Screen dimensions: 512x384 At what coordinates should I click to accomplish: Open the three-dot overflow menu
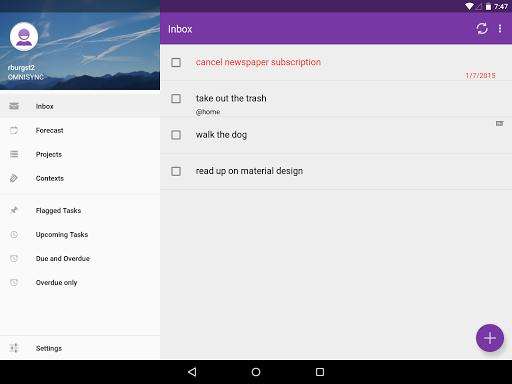pyautogui.click(x=500, y=29)
